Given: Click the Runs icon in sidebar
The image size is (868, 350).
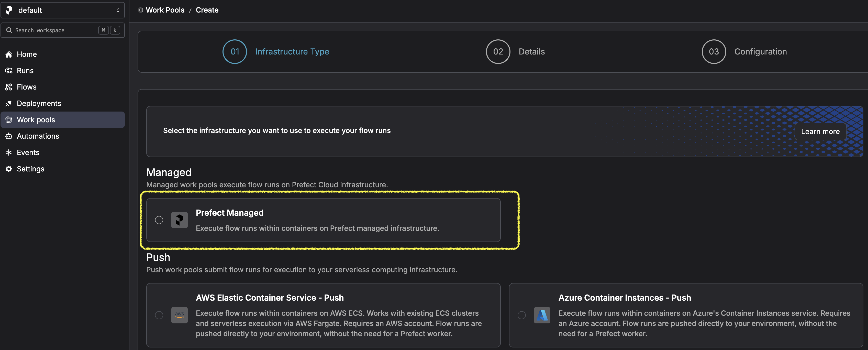Looking at the screenshot, I should tap(9, 70).
